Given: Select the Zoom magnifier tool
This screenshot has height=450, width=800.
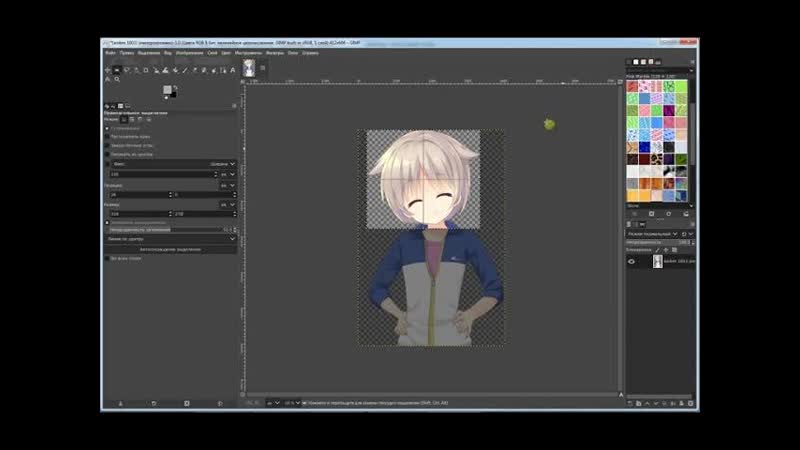Looking at the screenshot, I should tap(117, 79).
